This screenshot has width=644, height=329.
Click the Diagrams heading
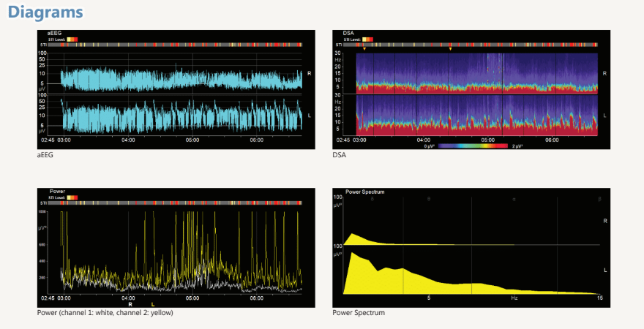pos(45,12)
